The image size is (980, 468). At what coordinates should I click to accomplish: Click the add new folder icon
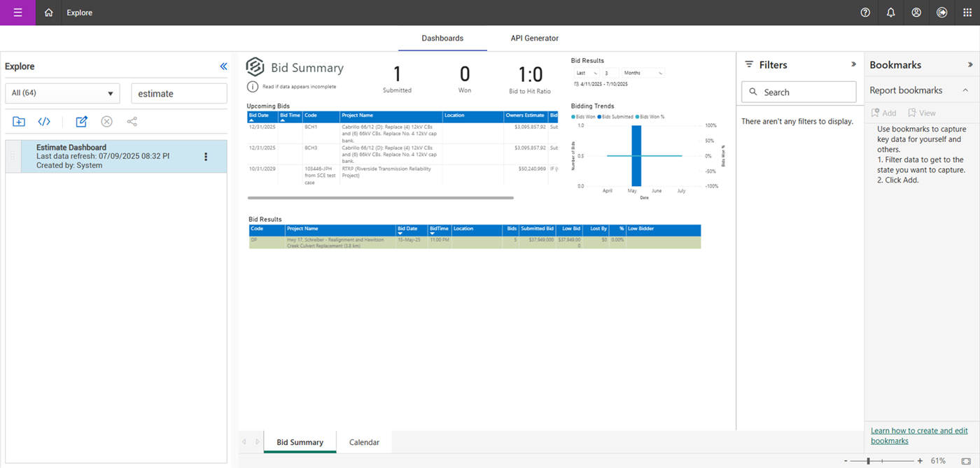[x=19, y=122]
